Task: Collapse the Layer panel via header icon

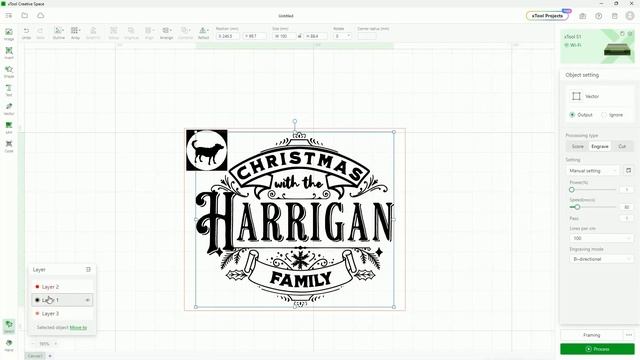Action: 88,269
